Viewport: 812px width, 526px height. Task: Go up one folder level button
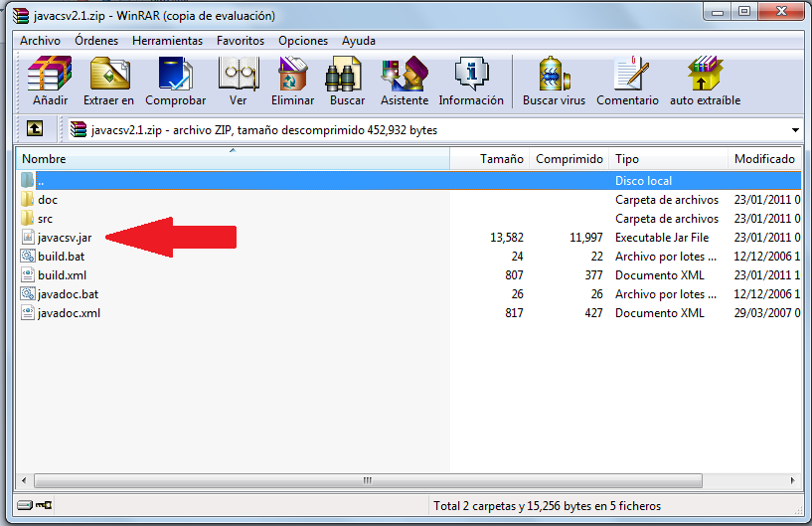[x=35, y=129]
